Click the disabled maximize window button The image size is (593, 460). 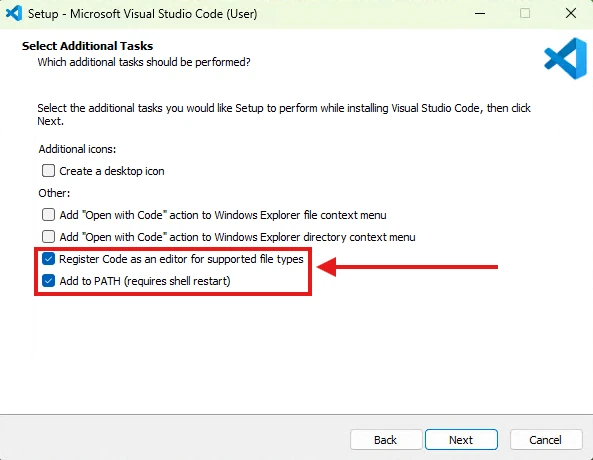[x=525, y=14]
